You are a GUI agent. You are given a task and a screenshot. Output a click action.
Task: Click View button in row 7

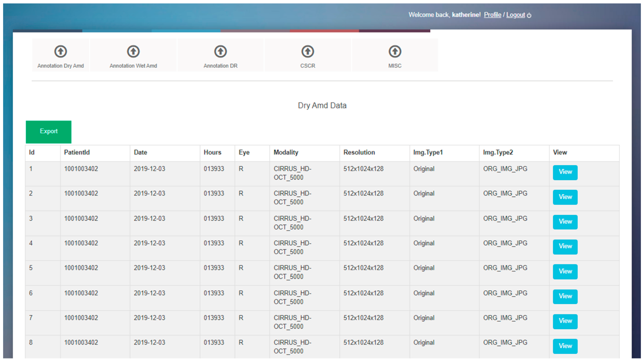(565, 321)
